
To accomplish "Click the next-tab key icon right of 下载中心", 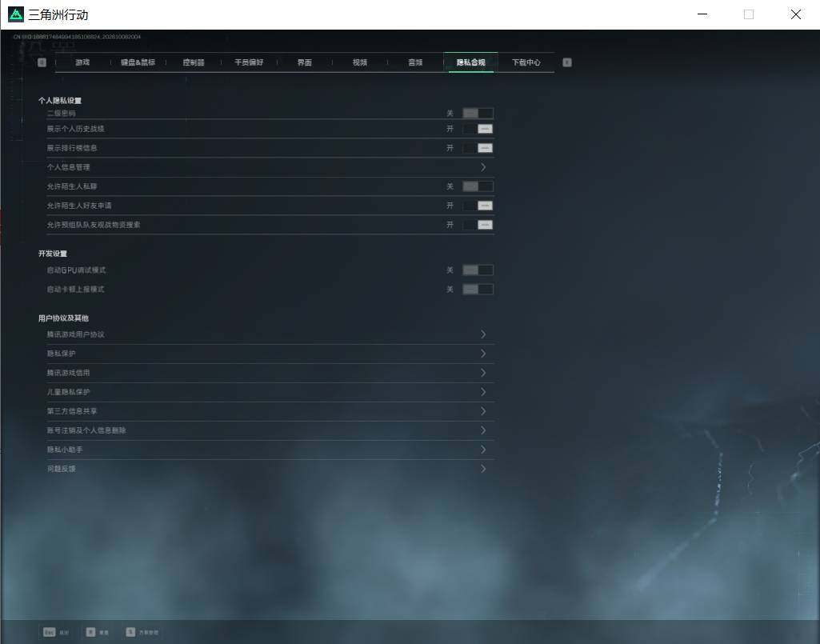I will click(x=567, y=62).
